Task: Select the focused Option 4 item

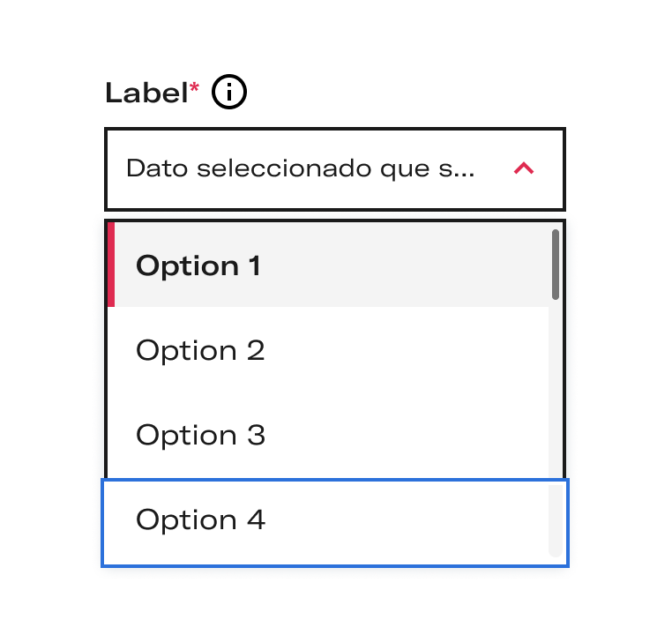Action: click(335, 523)
